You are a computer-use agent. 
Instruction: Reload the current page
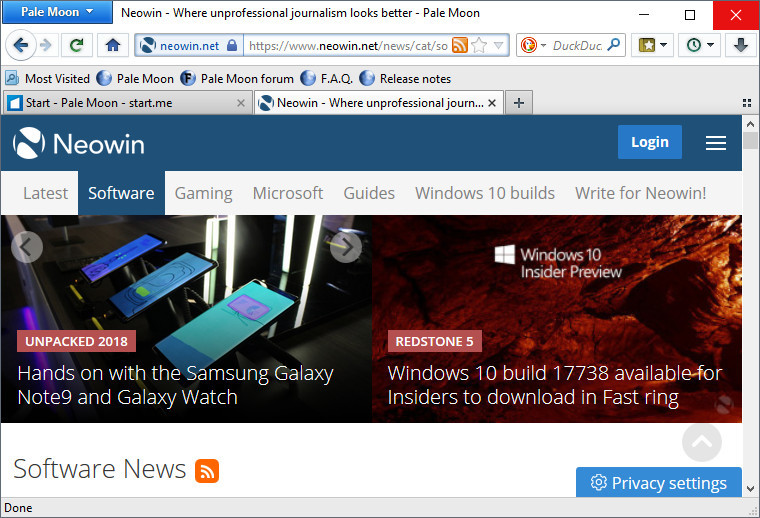click(x=76, y=45)
